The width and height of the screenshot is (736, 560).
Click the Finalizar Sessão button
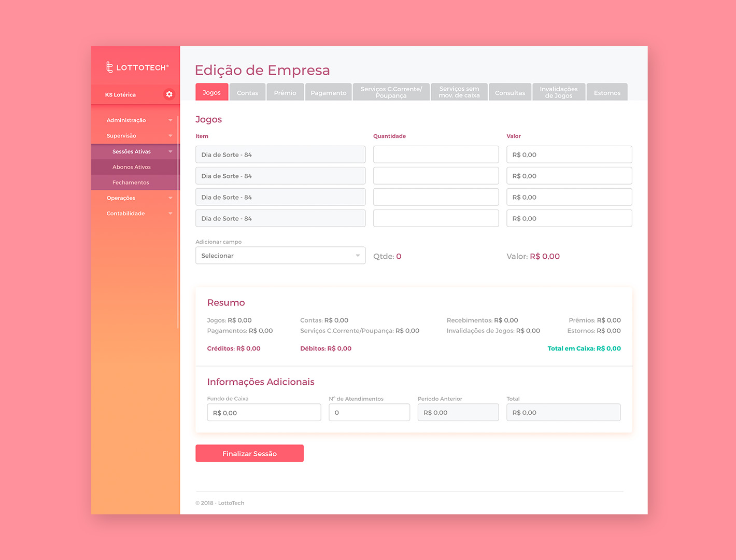click(249, 454)
